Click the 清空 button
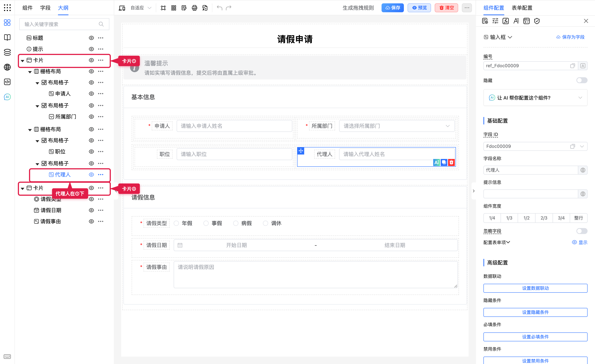 (x=446, y=8)
